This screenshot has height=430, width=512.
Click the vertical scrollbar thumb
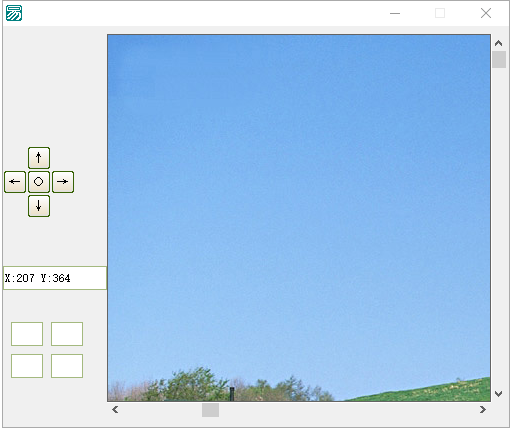[x=499, y=59]
